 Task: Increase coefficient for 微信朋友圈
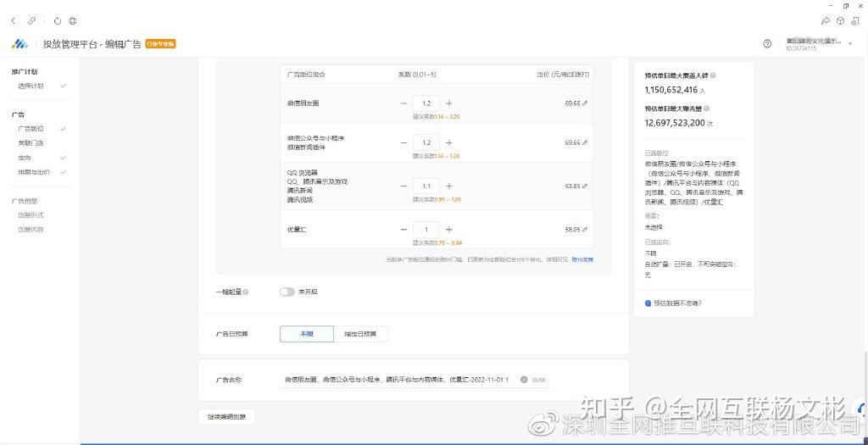click(449, 103)
